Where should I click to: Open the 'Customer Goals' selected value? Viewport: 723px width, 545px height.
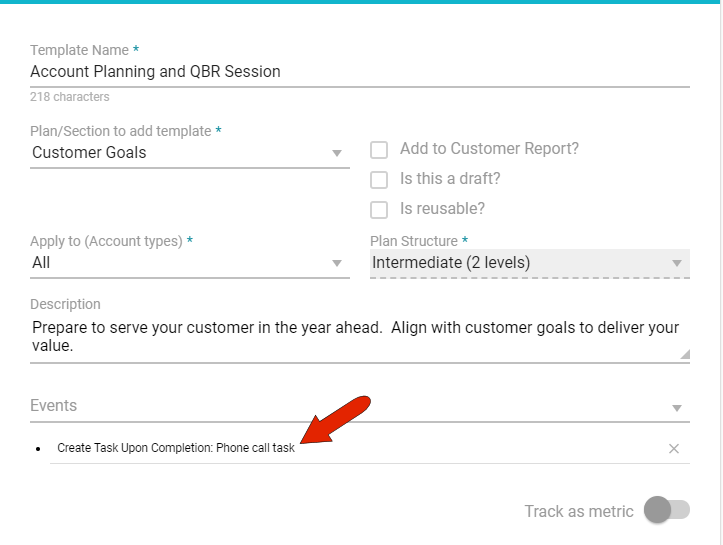pyautogui.click(x=90, y=153)
